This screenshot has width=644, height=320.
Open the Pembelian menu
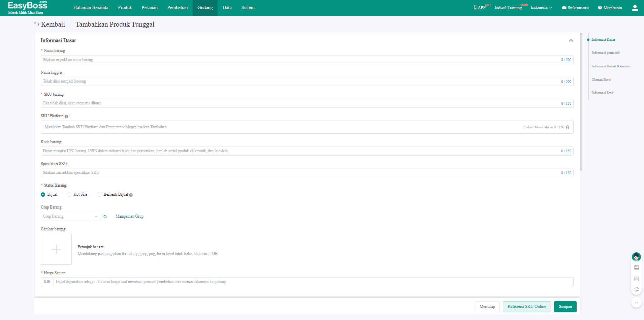tap(178, 7)
